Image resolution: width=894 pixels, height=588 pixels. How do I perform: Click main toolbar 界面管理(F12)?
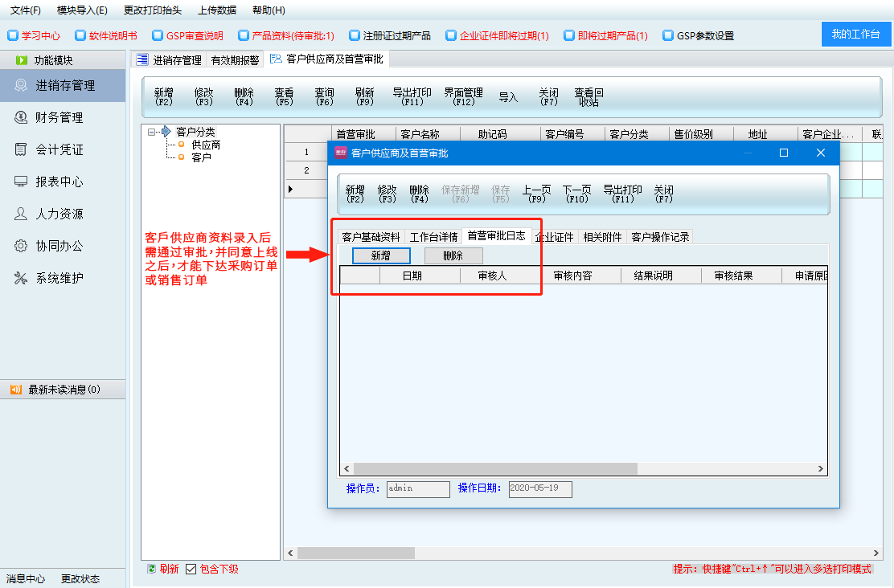(464, 97)
